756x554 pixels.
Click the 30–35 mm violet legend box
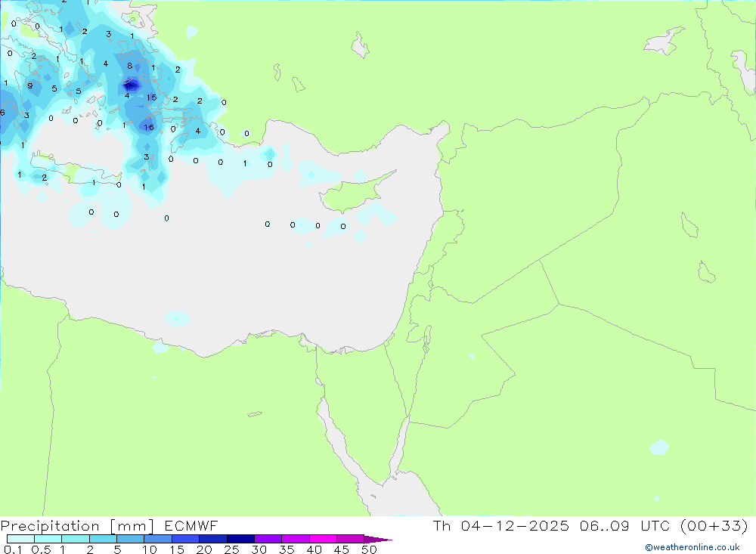click(x=268, y=539)
